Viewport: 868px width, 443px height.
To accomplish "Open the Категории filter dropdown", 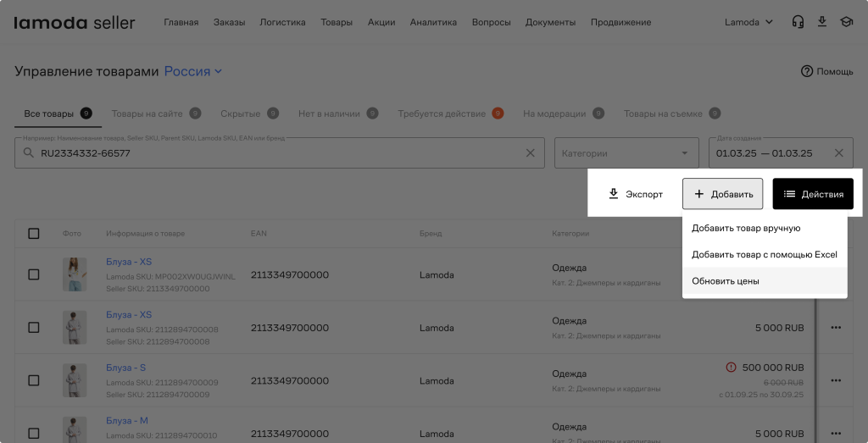I will (x=626, y=153).
